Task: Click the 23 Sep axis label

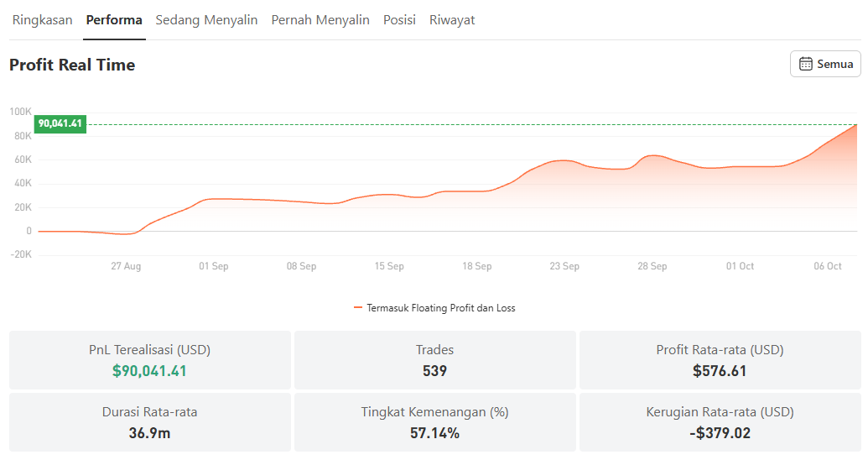Action: (564, 266)
